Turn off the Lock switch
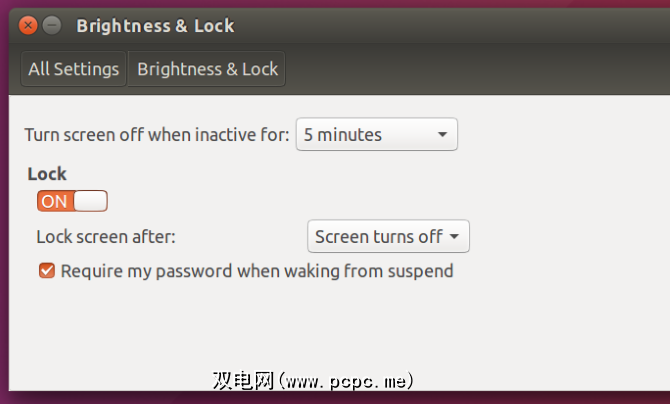The height and width of the screenshot is (404, 670). click(72, 201)
